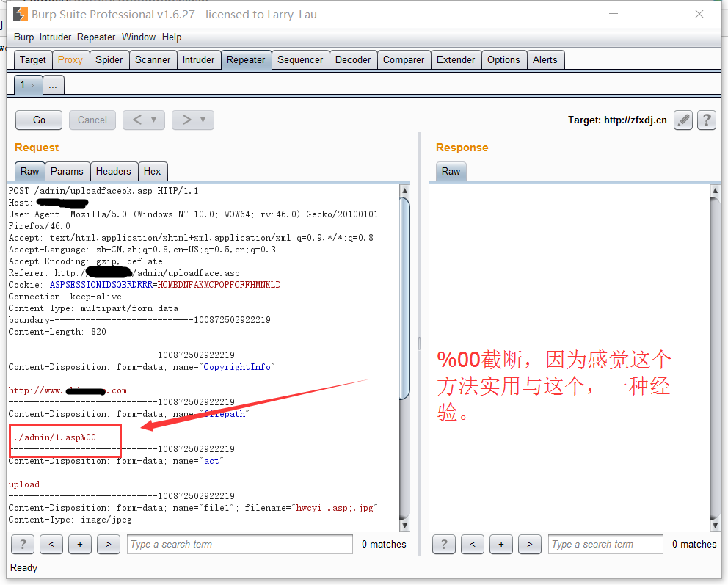The image size is (728, 585).
Task: Open the Repeater menu in menu bar
Action: click(x=96, y=37)
